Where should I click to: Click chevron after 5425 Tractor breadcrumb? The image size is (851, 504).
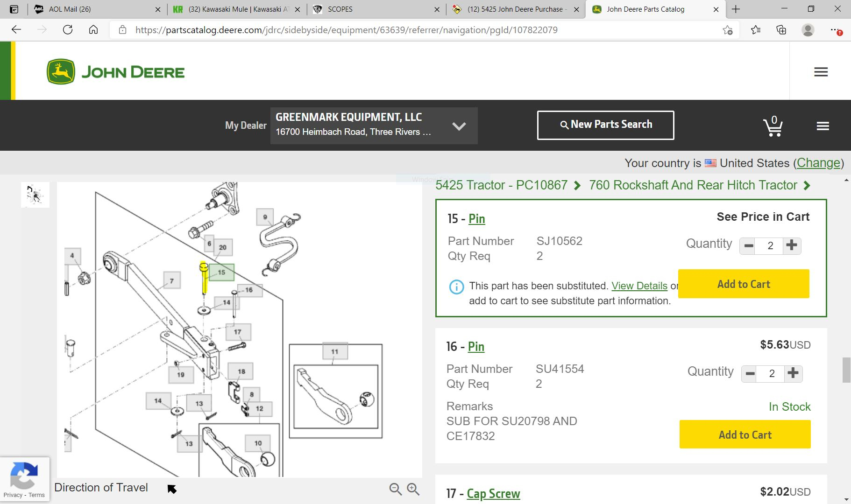pos(577,186)
